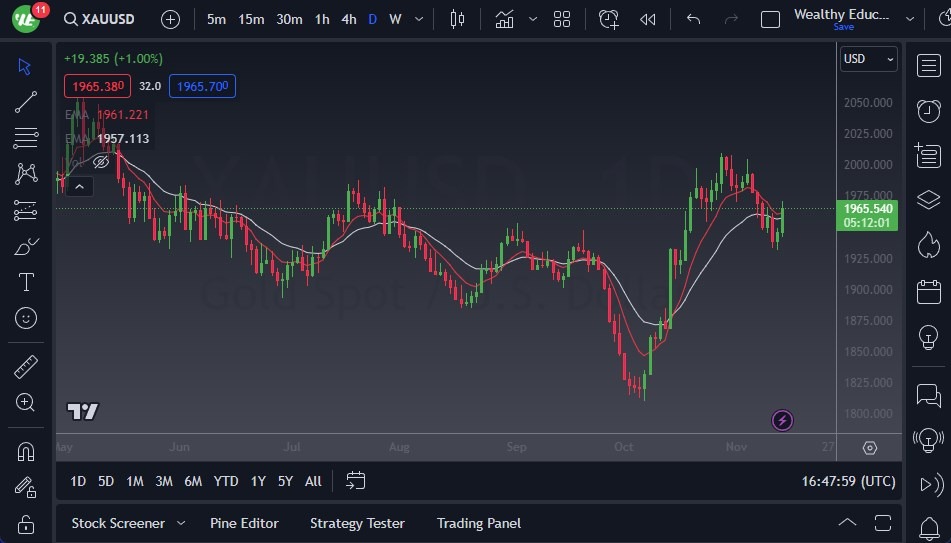Click the red sell price 1965.38 box
Viewport: 951px width, 543px height.
point(97,86)
